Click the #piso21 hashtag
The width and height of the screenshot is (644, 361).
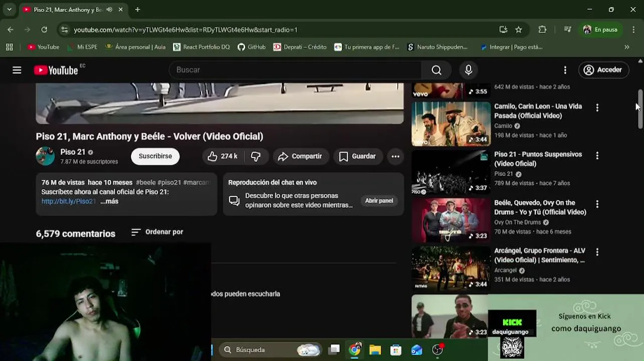click(169, 183)
